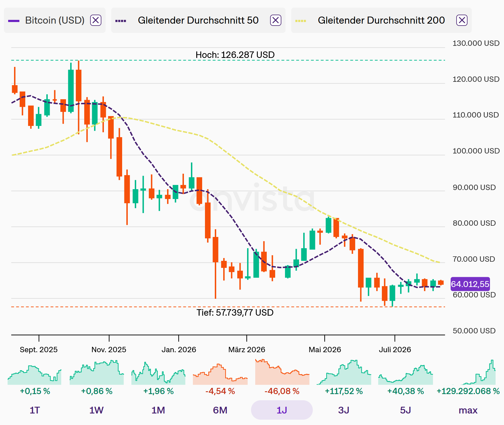The width and height of the screenshot is (504, 425).
Task: Open the 3J mini sparkline chart
Action: 344,372
